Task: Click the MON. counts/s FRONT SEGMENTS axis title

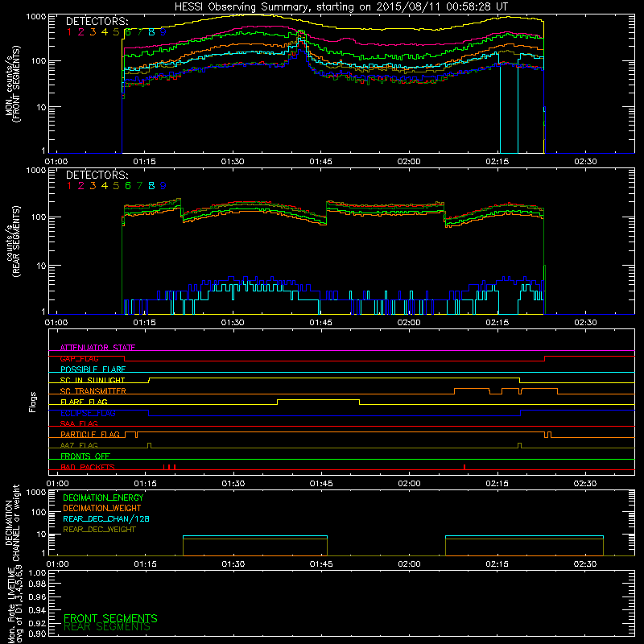Action: click(12, 84)
